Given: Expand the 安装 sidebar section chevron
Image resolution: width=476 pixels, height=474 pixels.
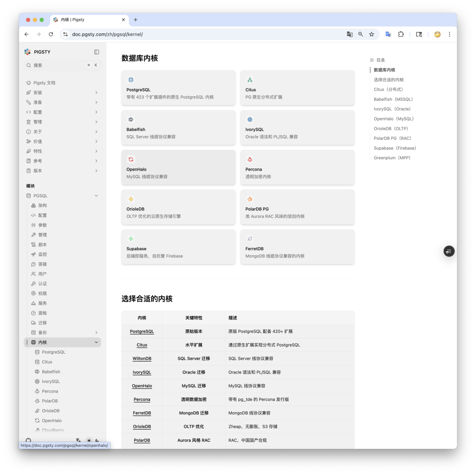Looking at the screenshot, I should click(x=96, y=93).
